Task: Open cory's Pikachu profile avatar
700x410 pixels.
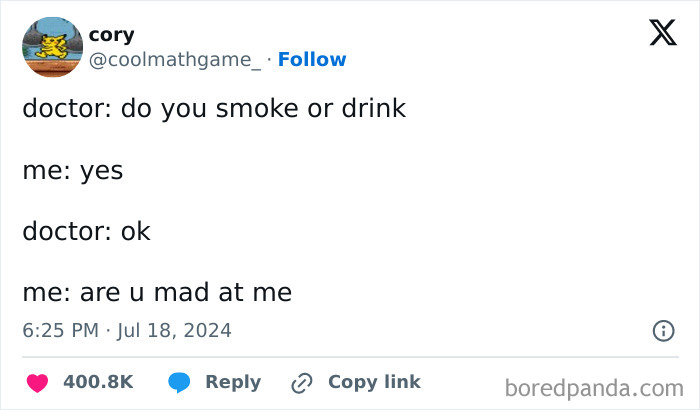Action: 53,47
